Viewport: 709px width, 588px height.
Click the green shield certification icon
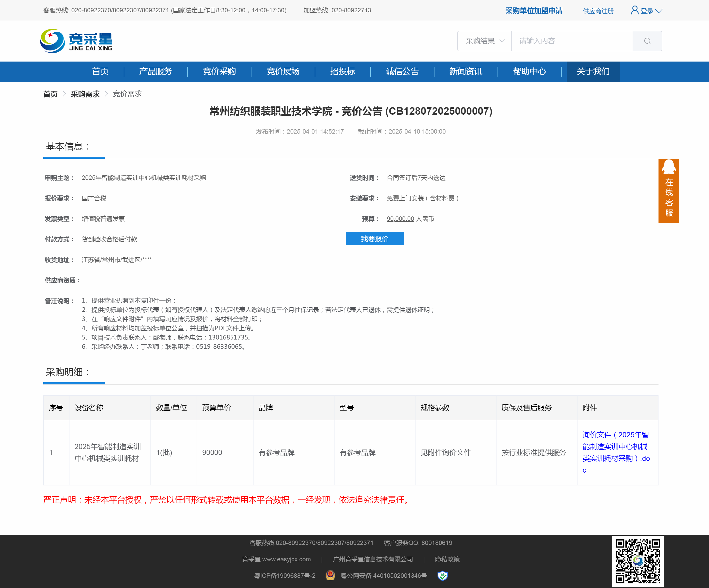(x=442, y=575)
